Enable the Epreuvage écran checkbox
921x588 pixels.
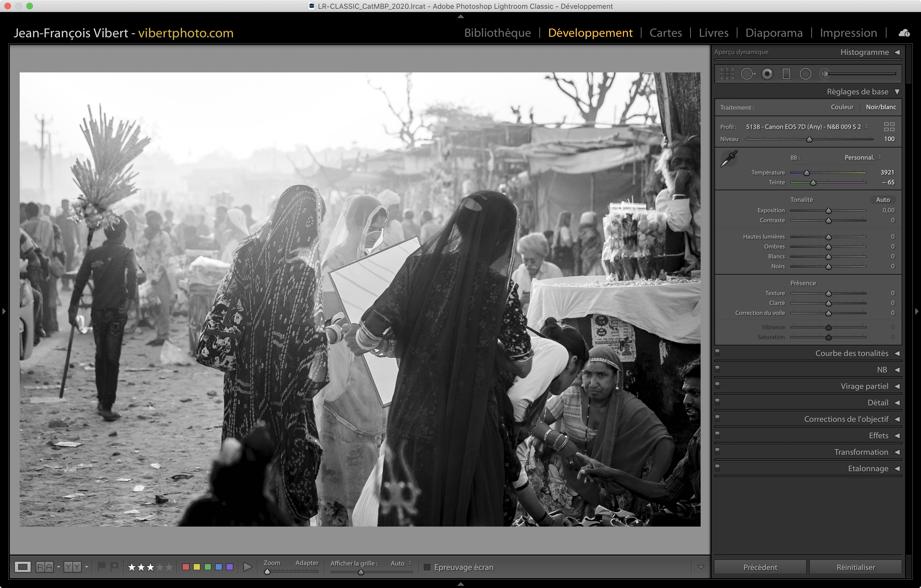pos(427,567)
